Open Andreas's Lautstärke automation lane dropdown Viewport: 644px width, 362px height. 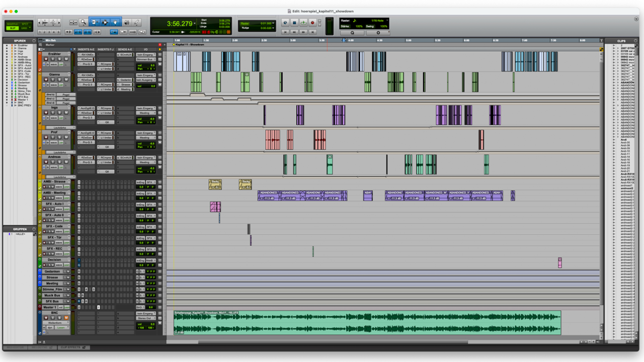[61, 177]
